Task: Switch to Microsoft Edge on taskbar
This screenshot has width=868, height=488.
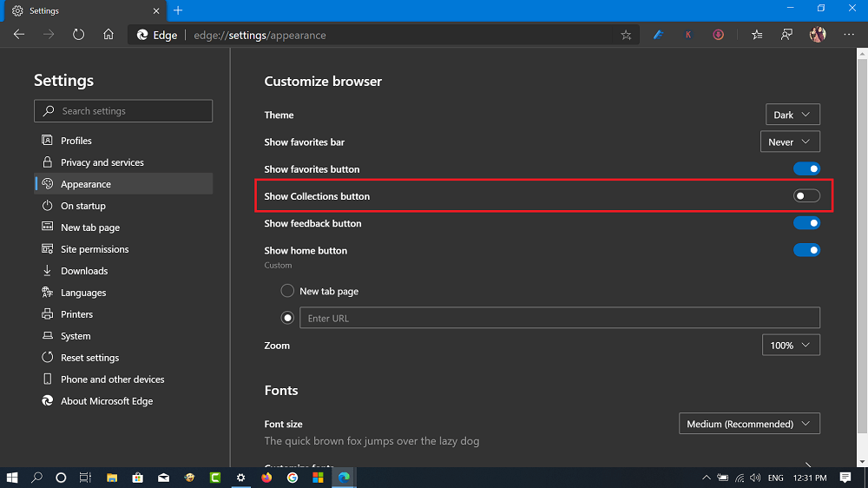Action: pyautogui.click(x=344, y=478)
